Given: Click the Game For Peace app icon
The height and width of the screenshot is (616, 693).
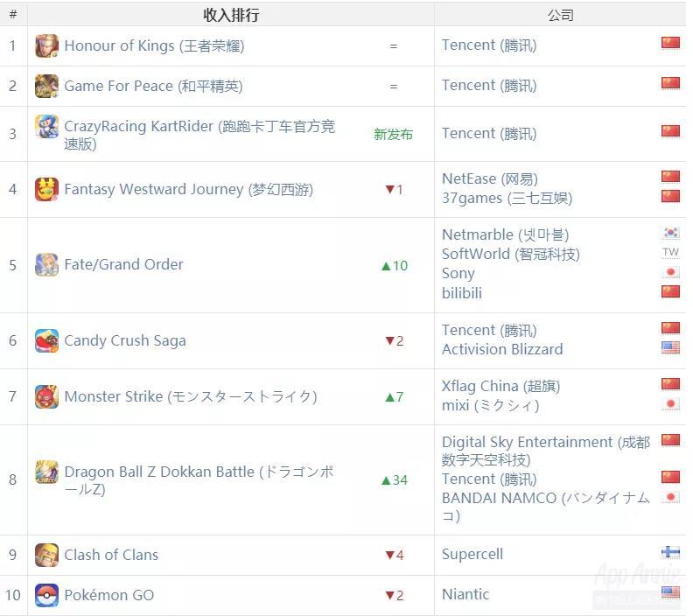Looking at the screenshot, I should [47, 86].
